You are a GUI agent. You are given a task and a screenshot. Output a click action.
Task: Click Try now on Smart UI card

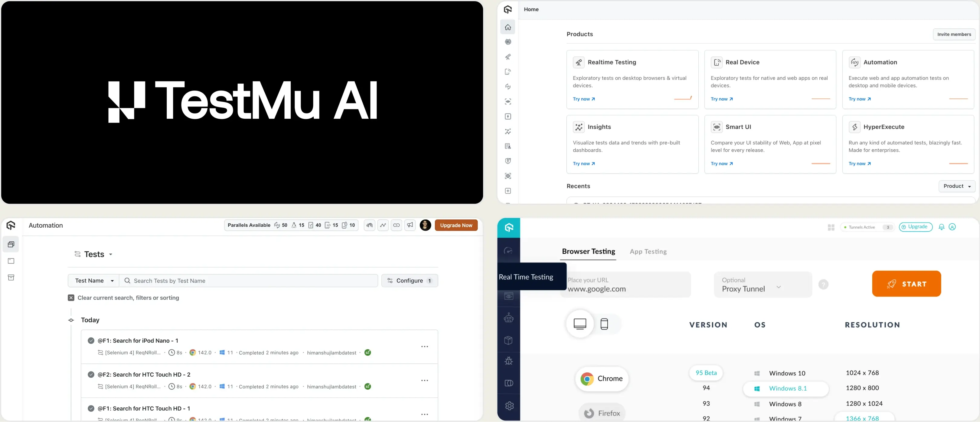pos(722,164)
